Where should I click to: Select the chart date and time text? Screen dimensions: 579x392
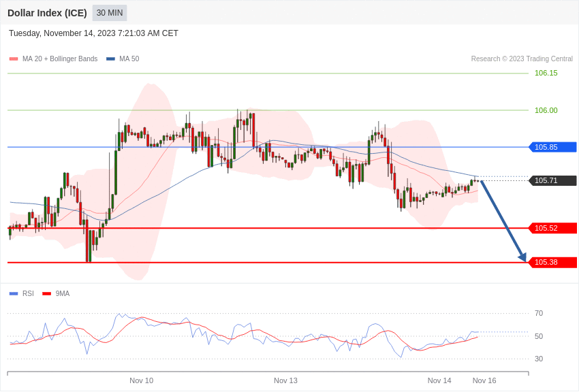click(x=93, y=33)
